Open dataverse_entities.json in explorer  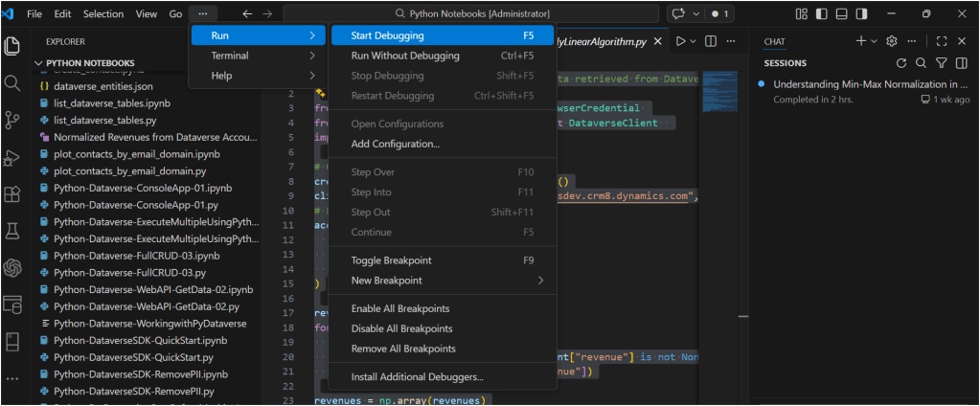click(102, 86)
